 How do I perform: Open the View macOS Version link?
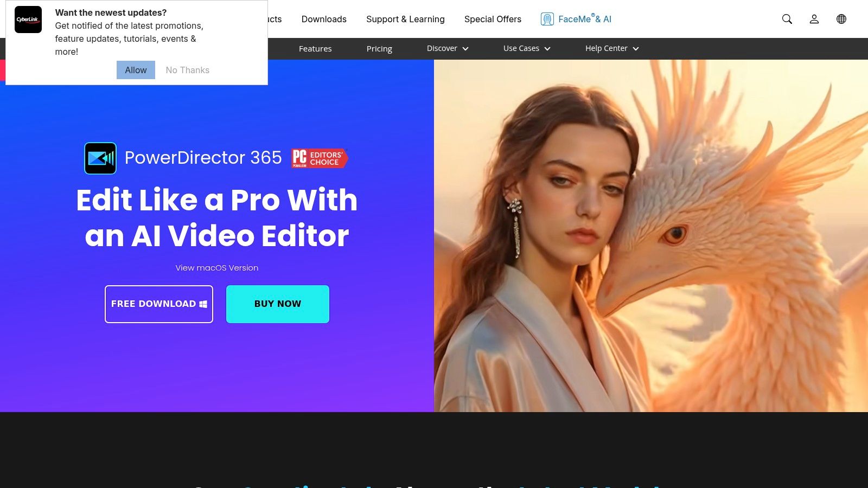coord(217,268)
